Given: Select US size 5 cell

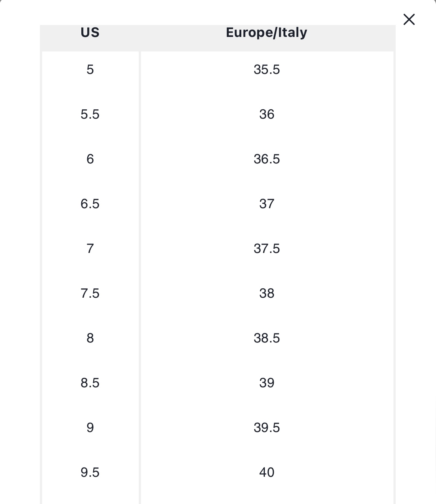Looking at the screenshot, I should click(90, 70).
